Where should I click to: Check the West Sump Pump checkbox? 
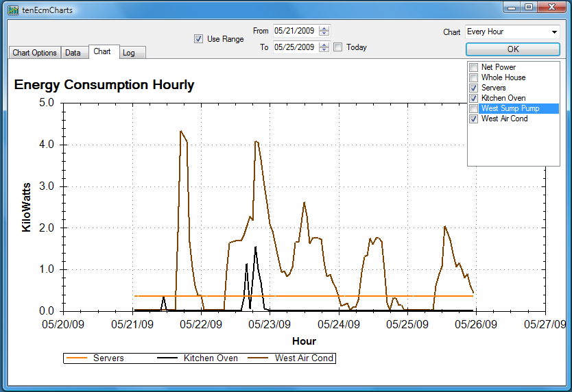(473, 109)
